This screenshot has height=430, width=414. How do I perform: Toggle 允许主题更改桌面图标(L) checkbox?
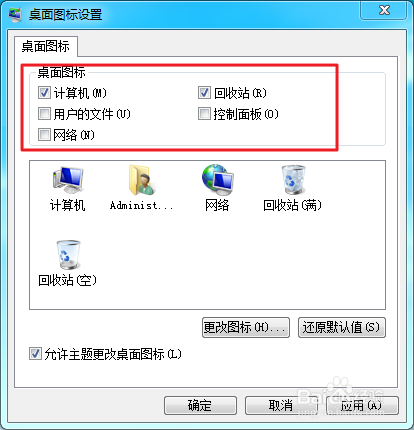click(x=35, y=354)
